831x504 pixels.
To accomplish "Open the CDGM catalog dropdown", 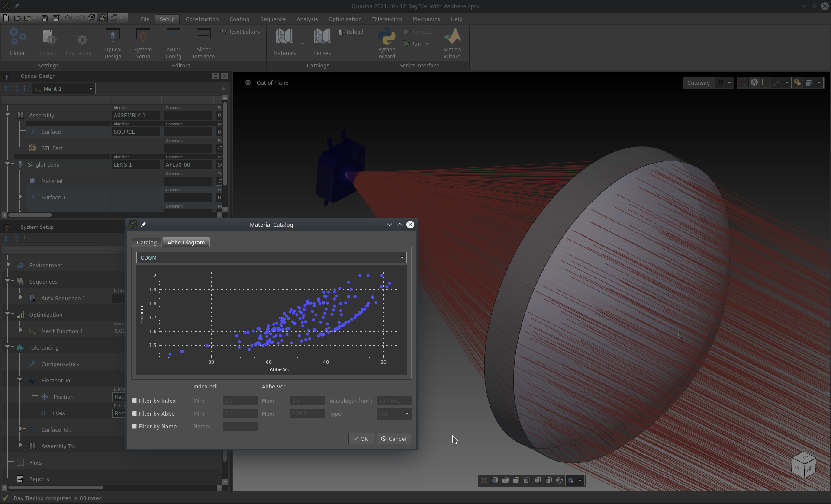I will [271, 257].
